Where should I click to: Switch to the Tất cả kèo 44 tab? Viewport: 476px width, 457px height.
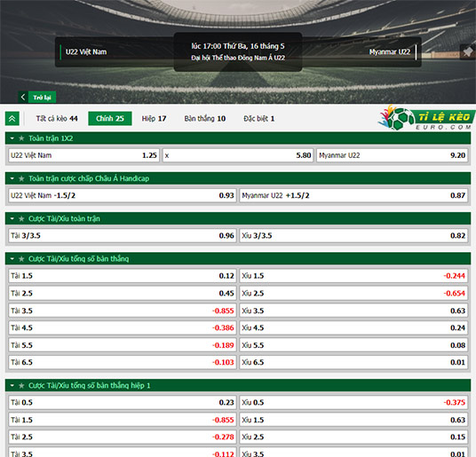pyautogui.click(x=57, y=119)
